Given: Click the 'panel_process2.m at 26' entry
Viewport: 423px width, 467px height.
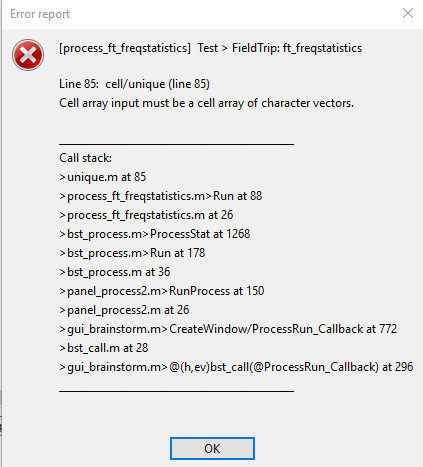Looking at the screenshot, I should click(x=124, y=310).
